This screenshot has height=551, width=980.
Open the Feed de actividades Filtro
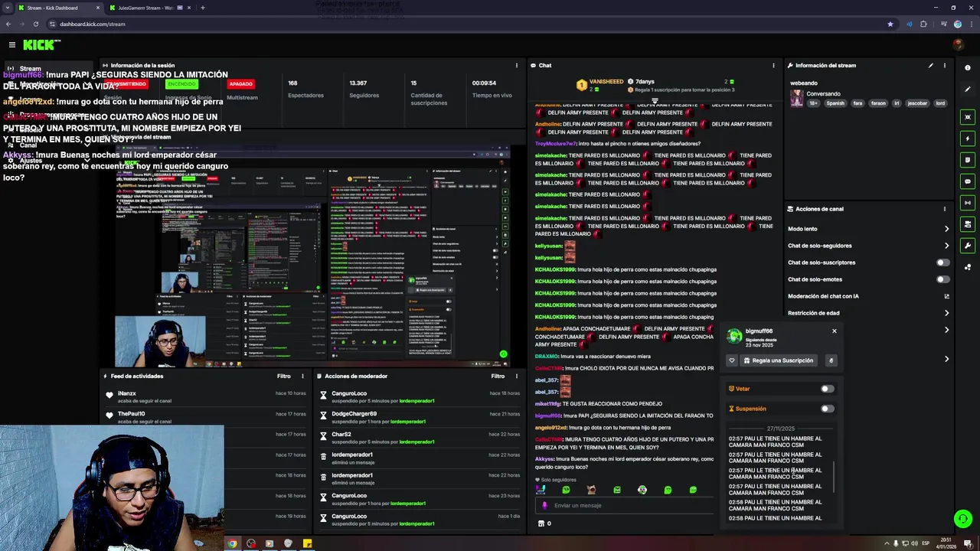click(x=283, y=377)
